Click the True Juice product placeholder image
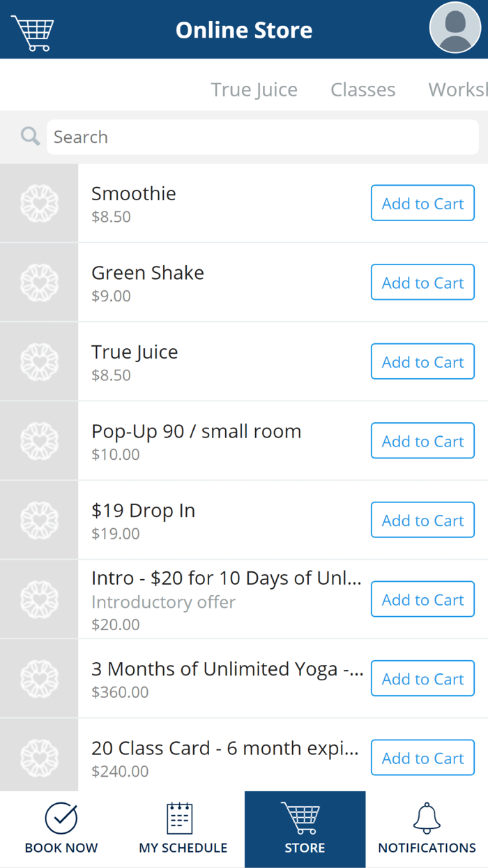 [x=39, y=361]
